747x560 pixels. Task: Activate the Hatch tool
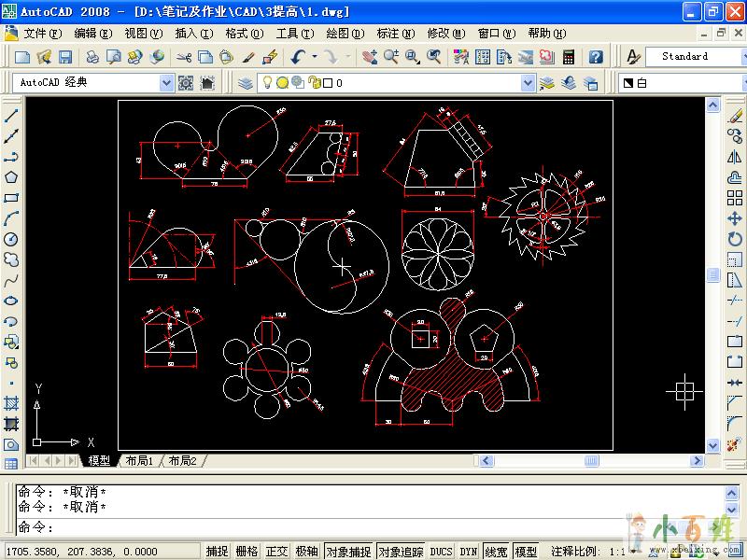[11, 403]
